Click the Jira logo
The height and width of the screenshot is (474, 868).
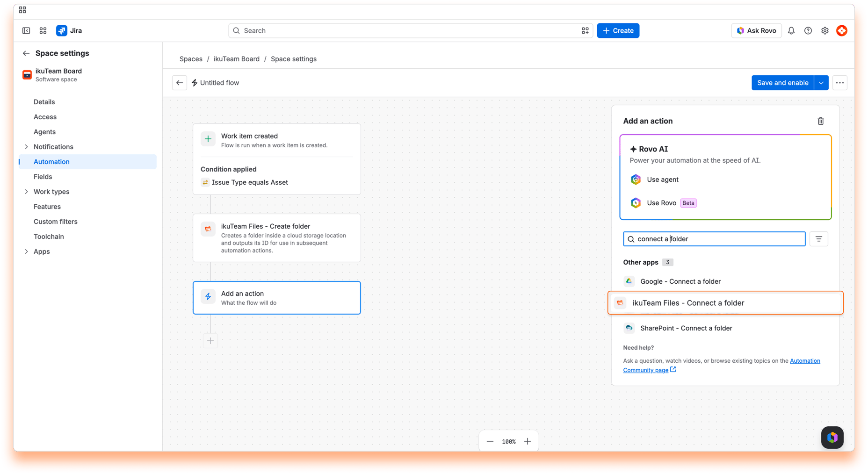tap(69, 30)
